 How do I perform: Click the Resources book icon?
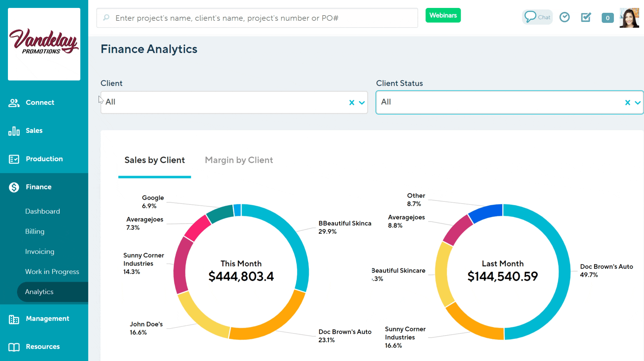click(14, 347)
